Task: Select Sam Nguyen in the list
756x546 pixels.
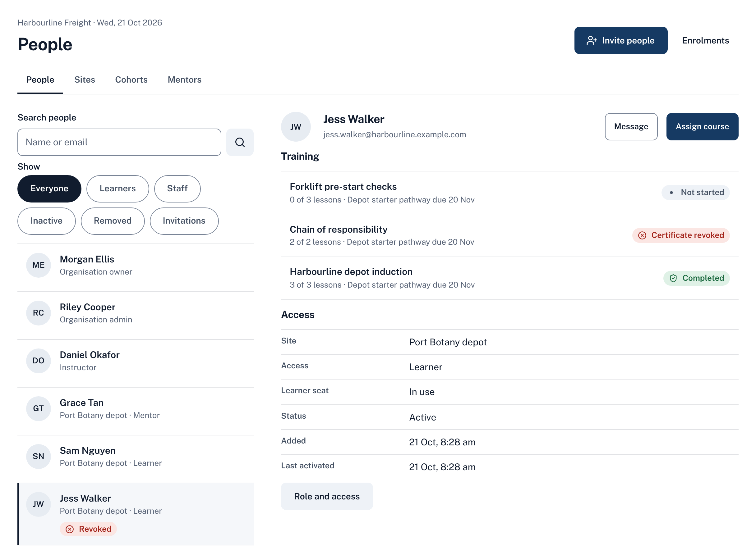Action: point(135,459)
